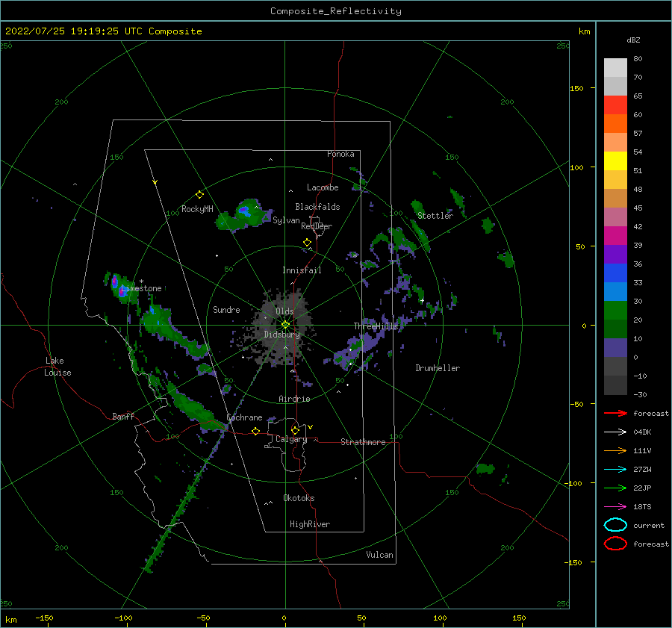Click the Sylvan label
672x628 pixels.
pyautogui.click(x=286, y=220)
